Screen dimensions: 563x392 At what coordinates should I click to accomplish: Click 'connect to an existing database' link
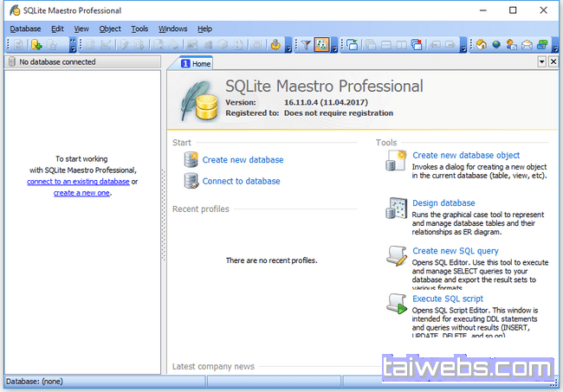(78, 182)
